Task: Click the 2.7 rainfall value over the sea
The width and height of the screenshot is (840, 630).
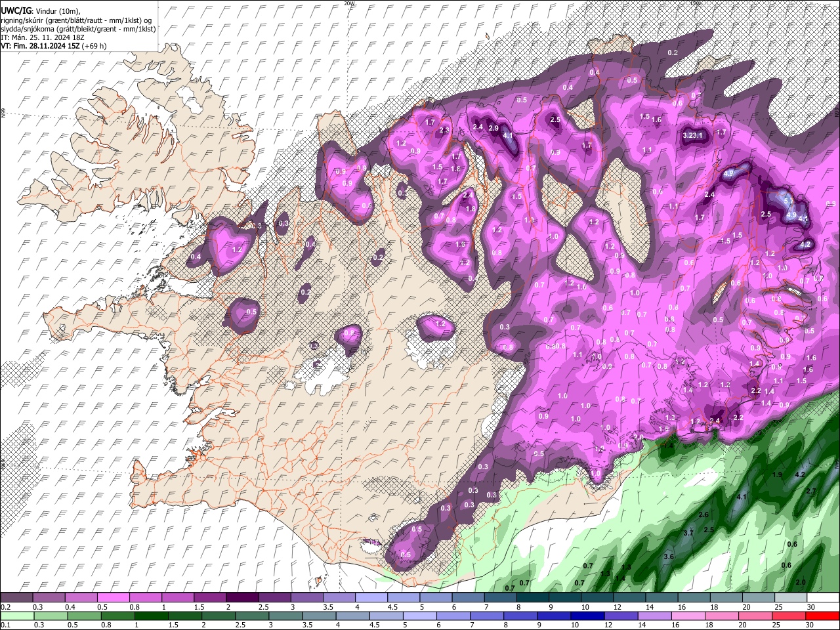Action: pos(810,491)
